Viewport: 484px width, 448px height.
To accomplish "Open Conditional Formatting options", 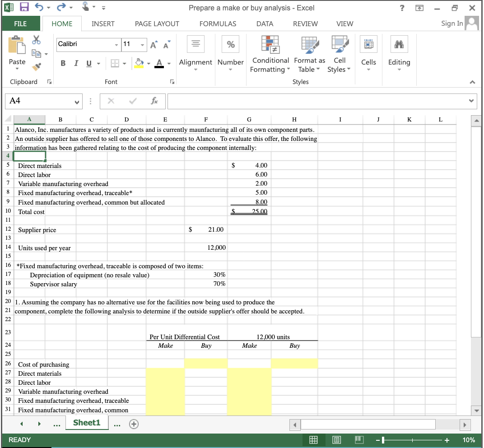I will (x=270, y=54).
